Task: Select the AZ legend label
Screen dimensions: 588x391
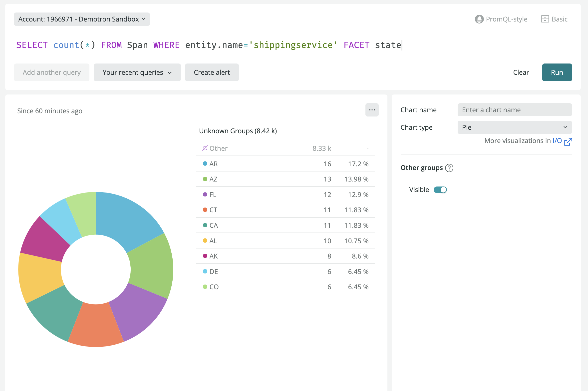Action: [x=213, y=179]
